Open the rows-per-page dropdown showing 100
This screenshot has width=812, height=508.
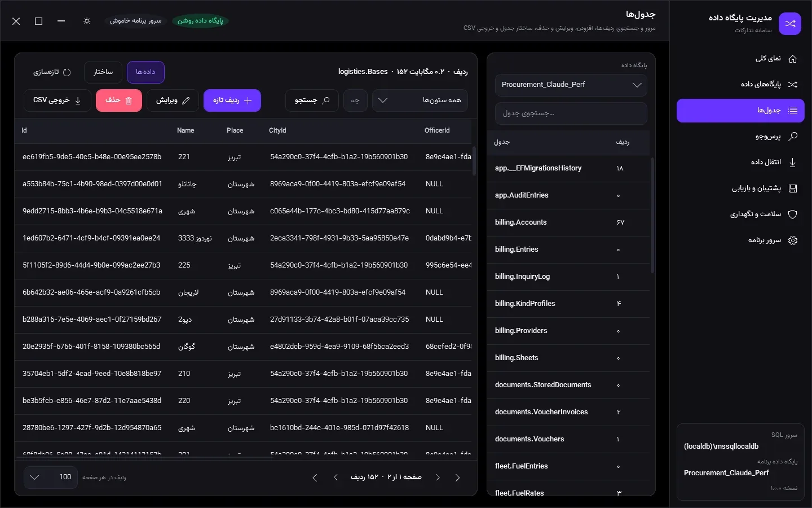coord(51,478)
